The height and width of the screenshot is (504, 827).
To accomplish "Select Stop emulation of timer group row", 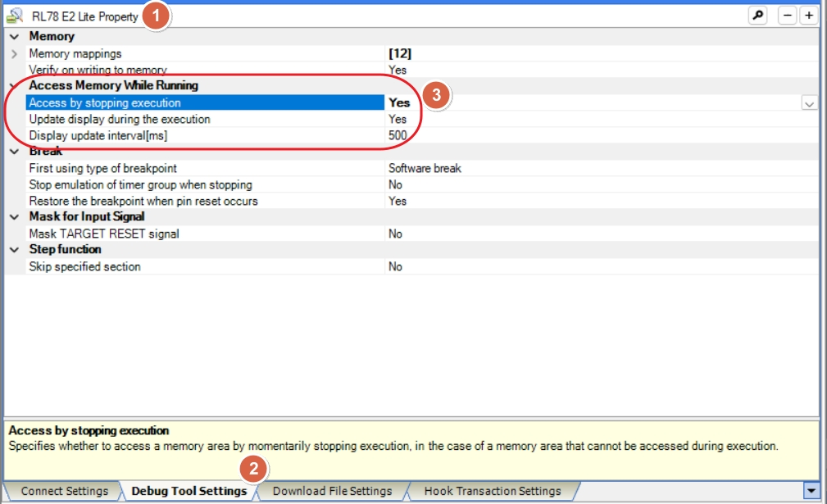I will click(140, 185).
